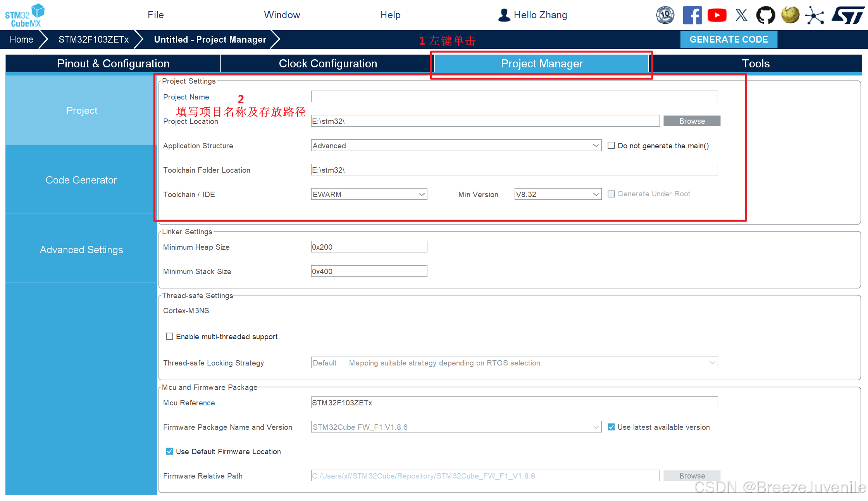Image resolution: width=868 pixels, height=501 pixels.
Task: Click the ST company logo icon
Action: [x=847, y=15]
